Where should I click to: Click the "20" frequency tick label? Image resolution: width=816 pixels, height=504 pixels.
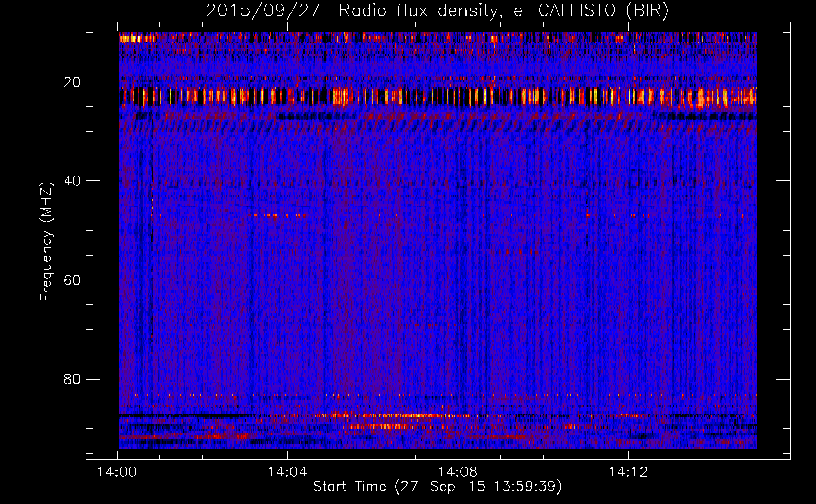coord(73,82)
